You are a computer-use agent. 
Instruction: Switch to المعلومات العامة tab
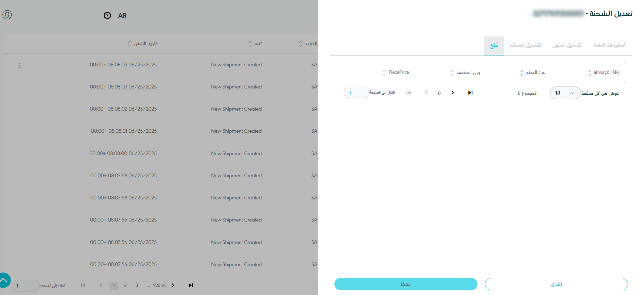(610, 45)
